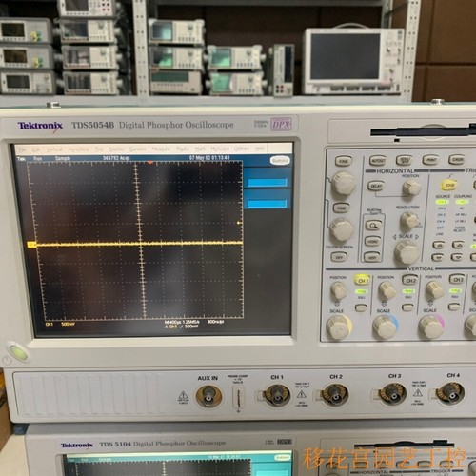Open the Cursors menu

click(x=137, y=149)
